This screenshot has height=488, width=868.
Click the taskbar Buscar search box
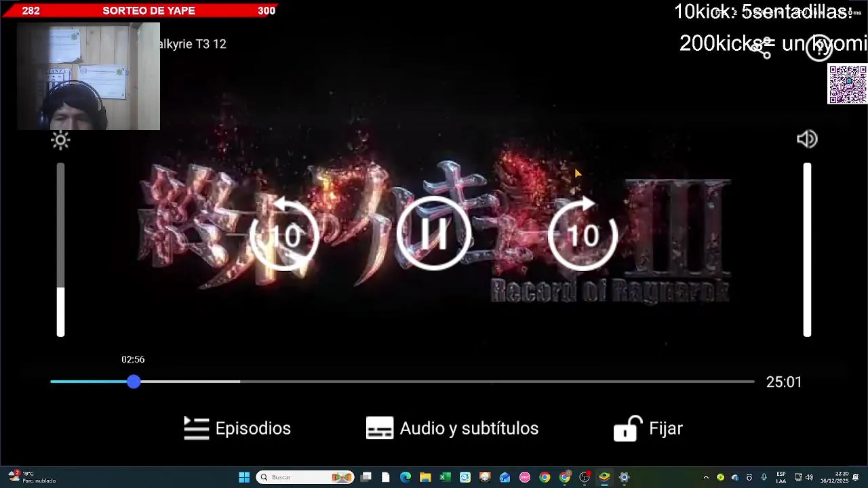[305, 477]
